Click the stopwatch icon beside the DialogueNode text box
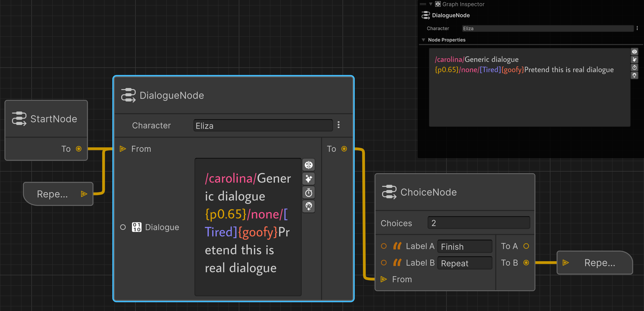 (309, 193)
